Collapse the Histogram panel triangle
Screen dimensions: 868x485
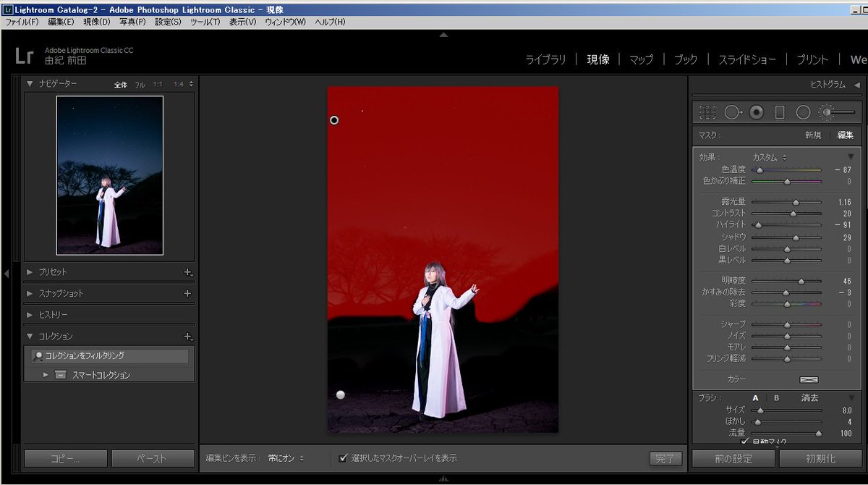pos(856,85)
